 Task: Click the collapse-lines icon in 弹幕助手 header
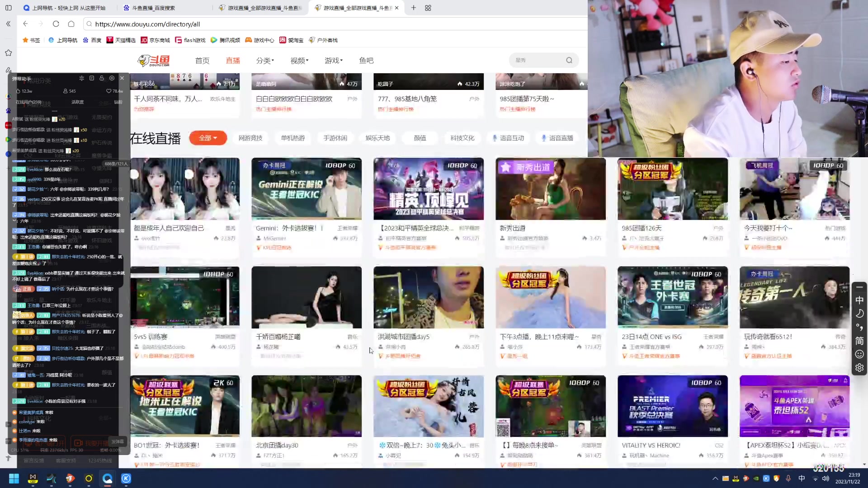coord(82,78)
